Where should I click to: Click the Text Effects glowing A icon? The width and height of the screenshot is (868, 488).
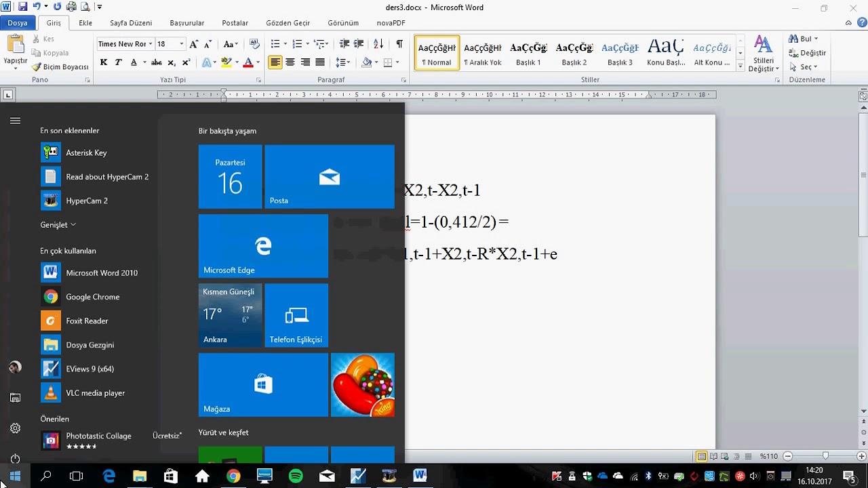pos(208,62)
